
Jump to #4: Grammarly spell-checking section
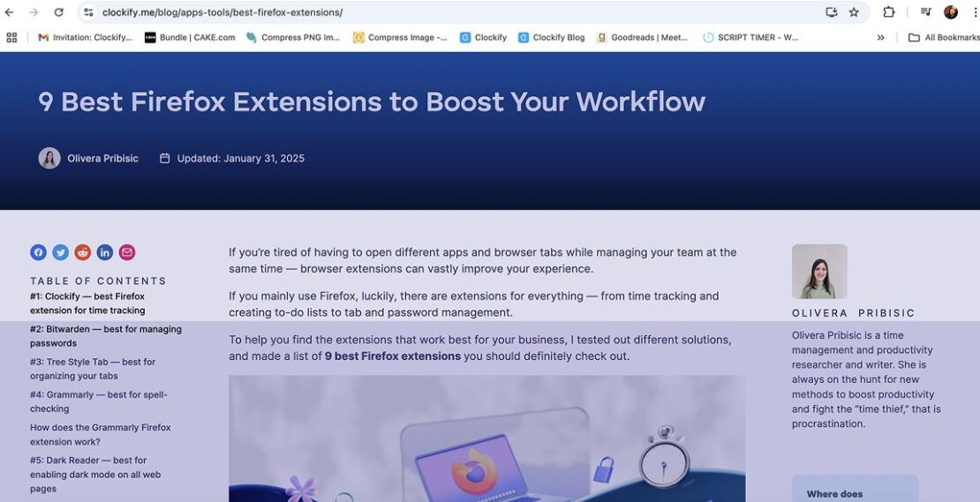99,401
